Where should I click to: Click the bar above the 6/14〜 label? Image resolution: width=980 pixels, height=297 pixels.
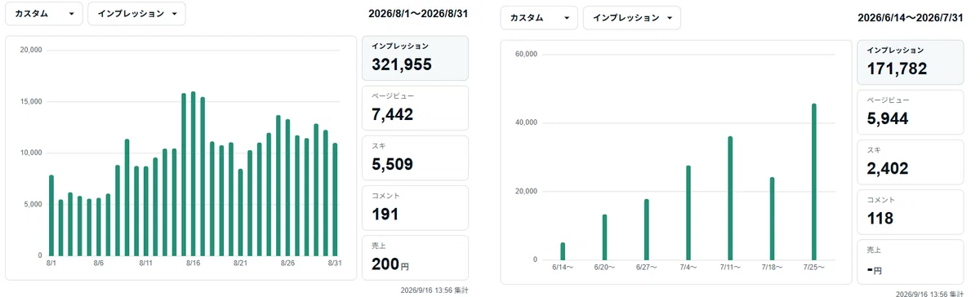pos(563,251)
